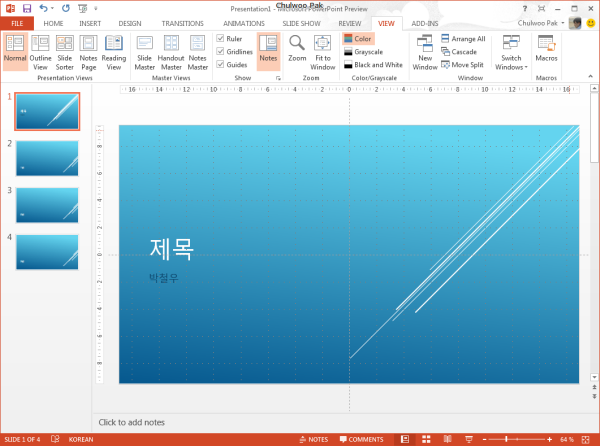Cascade the open windows
Image resolution: width=600 pixels, height=446 pixels.
click(459, 52)
